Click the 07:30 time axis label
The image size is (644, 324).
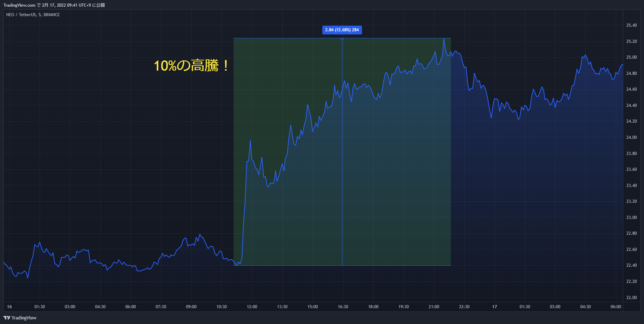coord(161,307)
